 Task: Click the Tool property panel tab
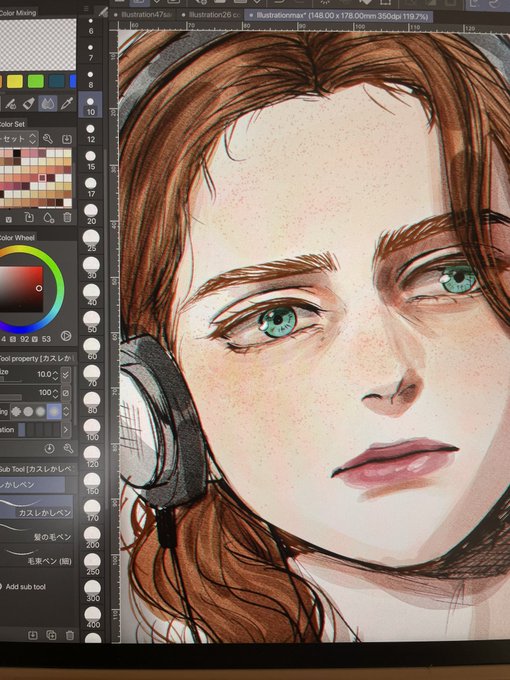36,359
